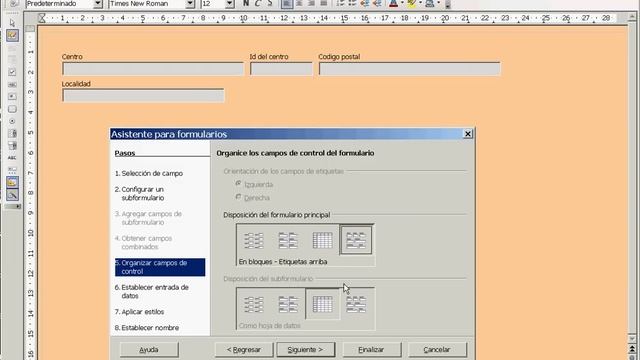The height and width of the screenshot is (360, 640).
Task: Open the font size 12 dropdown
Action: pyautogui.click(x=230, y=4)
